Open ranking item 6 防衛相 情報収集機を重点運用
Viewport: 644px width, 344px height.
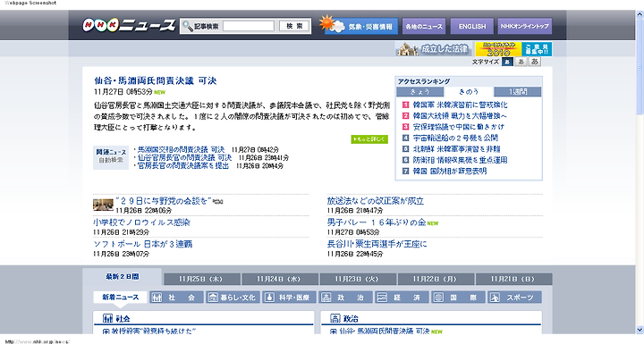pyautogui.click(x=460, y=160)
